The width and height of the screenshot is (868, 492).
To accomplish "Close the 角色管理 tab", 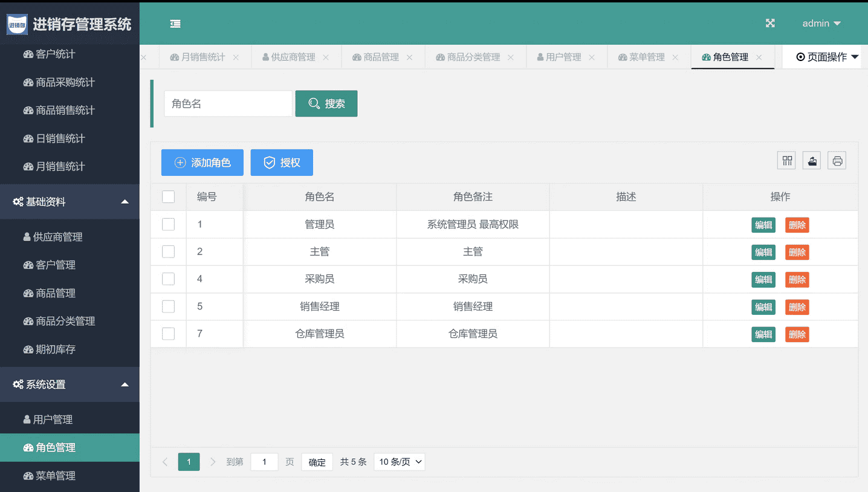I will pyautogui.click(x=759, y=57).
